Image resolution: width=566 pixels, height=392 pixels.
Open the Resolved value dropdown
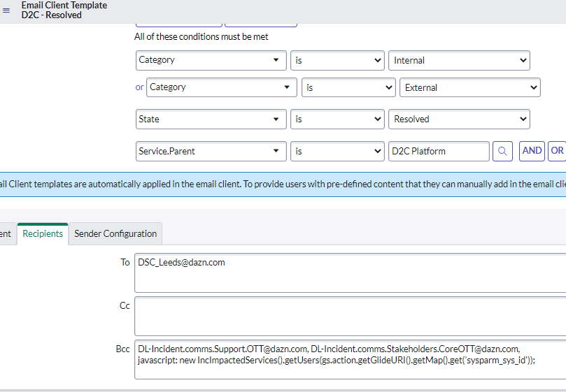[x=459, y=119]
